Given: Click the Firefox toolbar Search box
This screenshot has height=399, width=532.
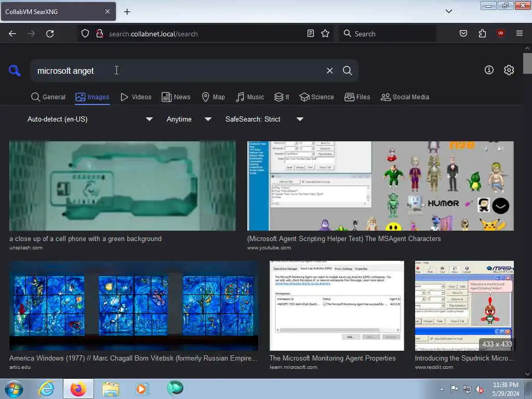Looking at the screenshot, I should tap(388, 34).
